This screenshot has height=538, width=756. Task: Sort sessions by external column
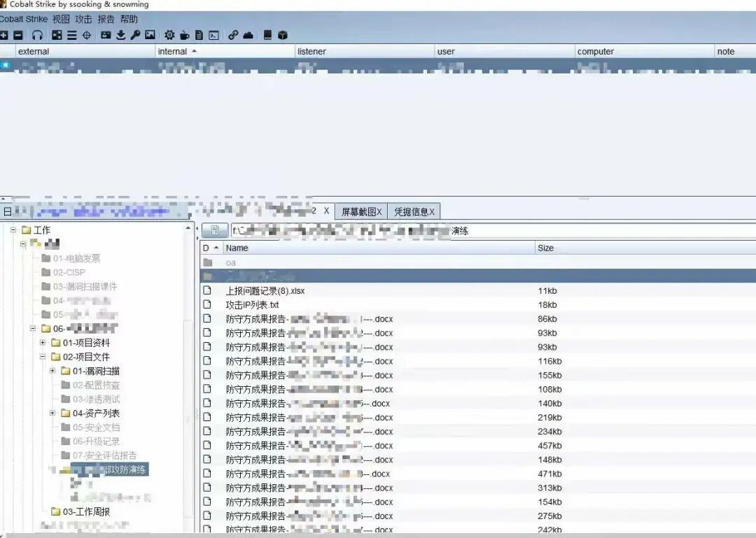tap(85, 52)
